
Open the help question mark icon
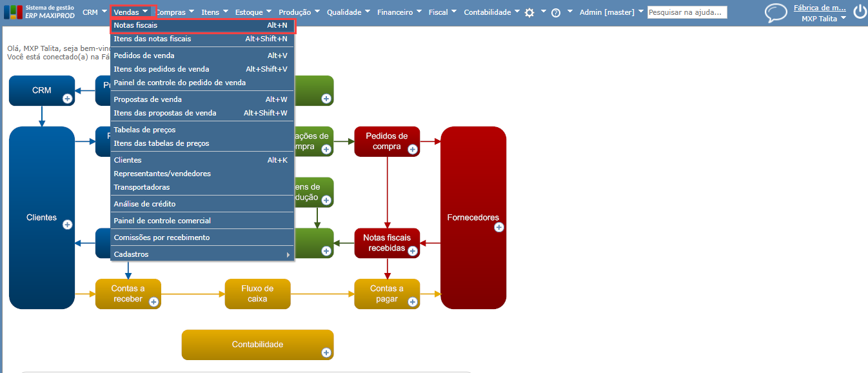point(556,12)
